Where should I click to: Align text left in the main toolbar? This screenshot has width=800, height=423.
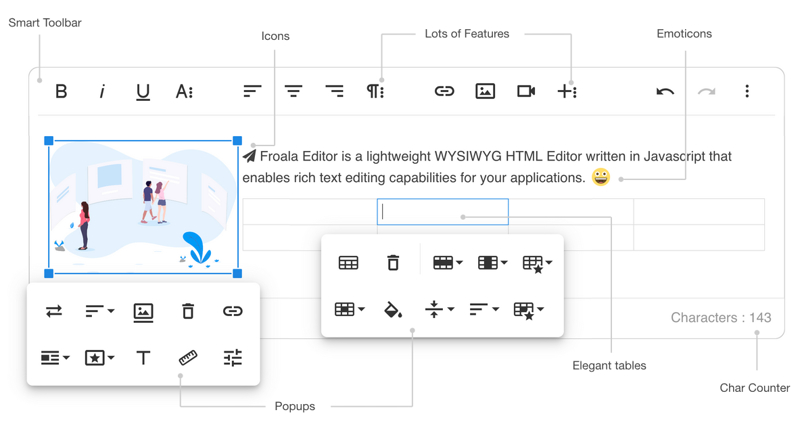(253, 91)
